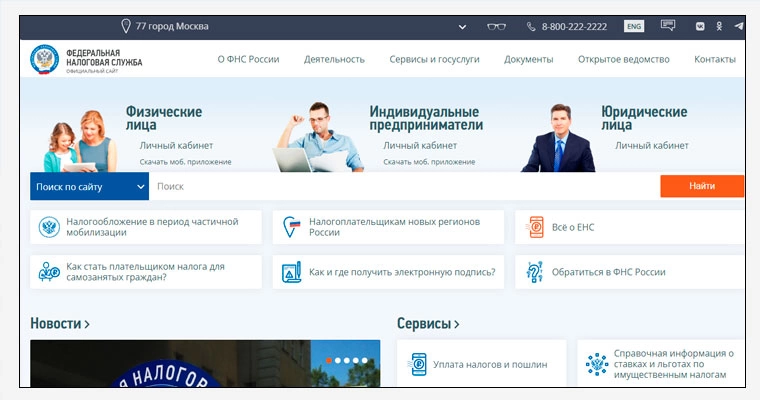Click the Federal Tax Service emblem logo
Screen dimensions: 760x400
click(44, 59)
